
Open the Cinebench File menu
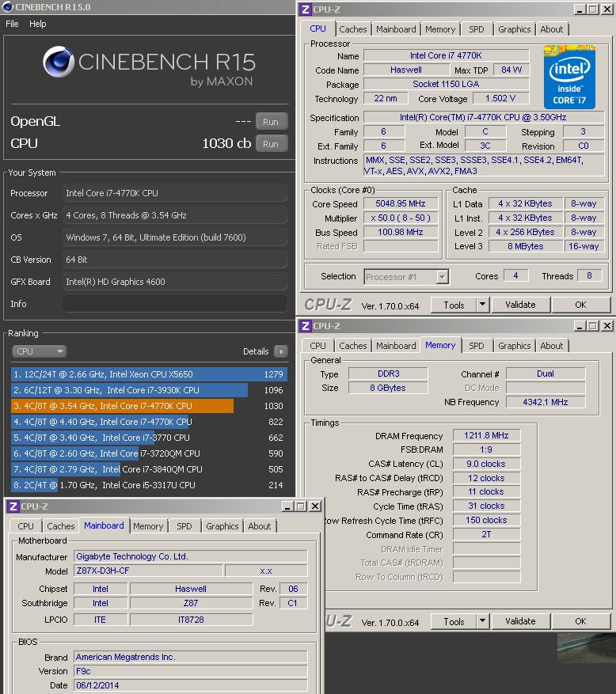pos(12,24)
